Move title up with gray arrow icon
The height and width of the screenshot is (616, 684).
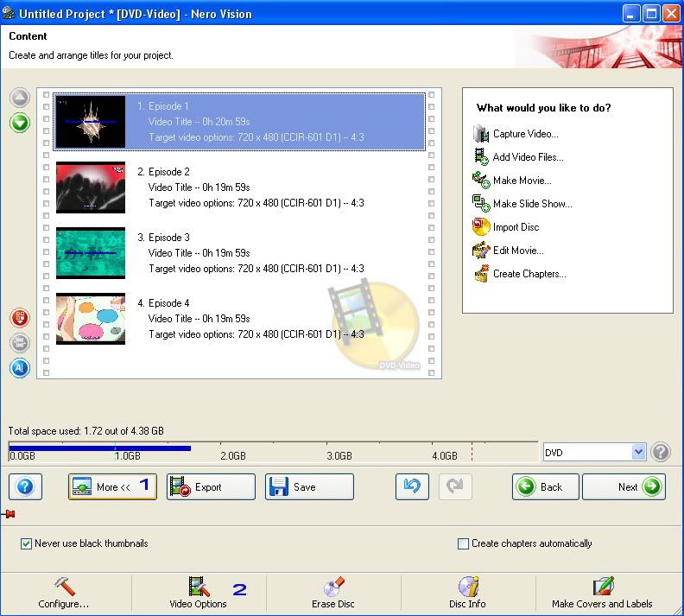coord(20,98)
